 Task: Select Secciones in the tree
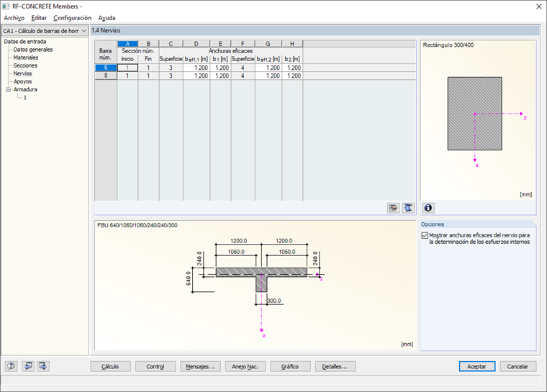(x=25, y=65)
